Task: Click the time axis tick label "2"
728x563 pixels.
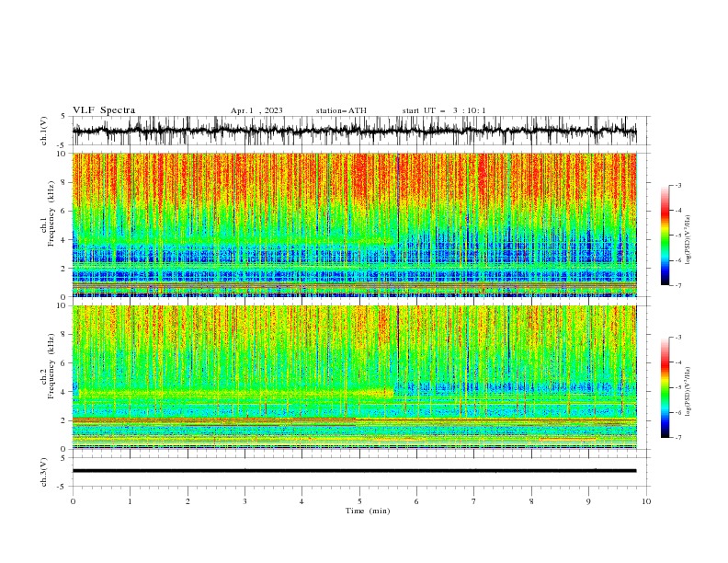Action: [188, 501]
